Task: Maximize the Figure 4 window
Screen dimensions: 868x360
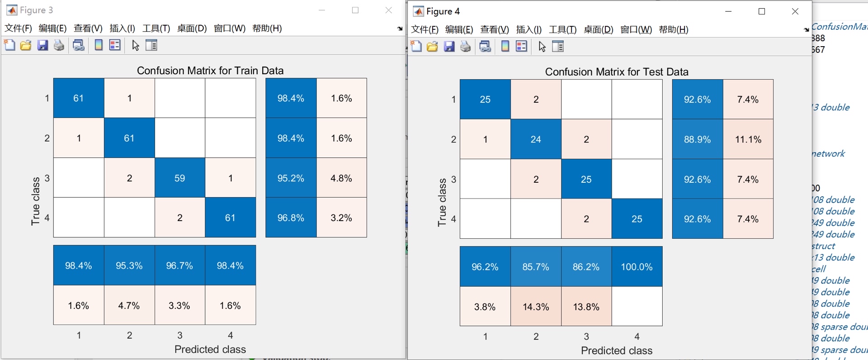Action: pos(762,11)
